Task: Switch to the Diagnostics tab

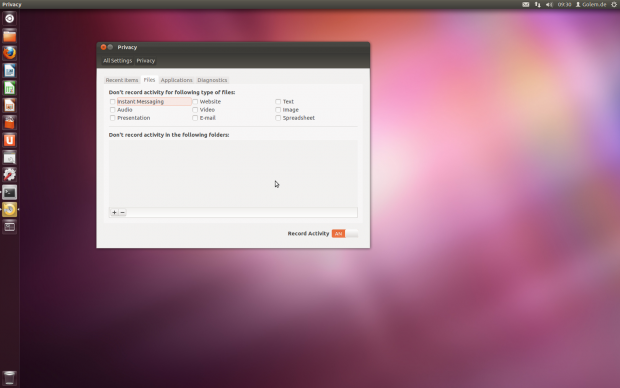Action: click(212, 80)
